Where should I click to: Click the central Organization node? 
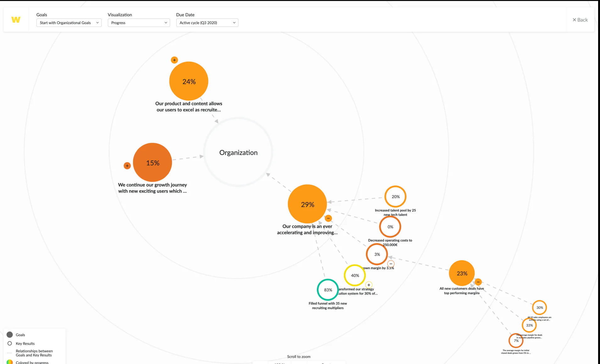(238, 152)
